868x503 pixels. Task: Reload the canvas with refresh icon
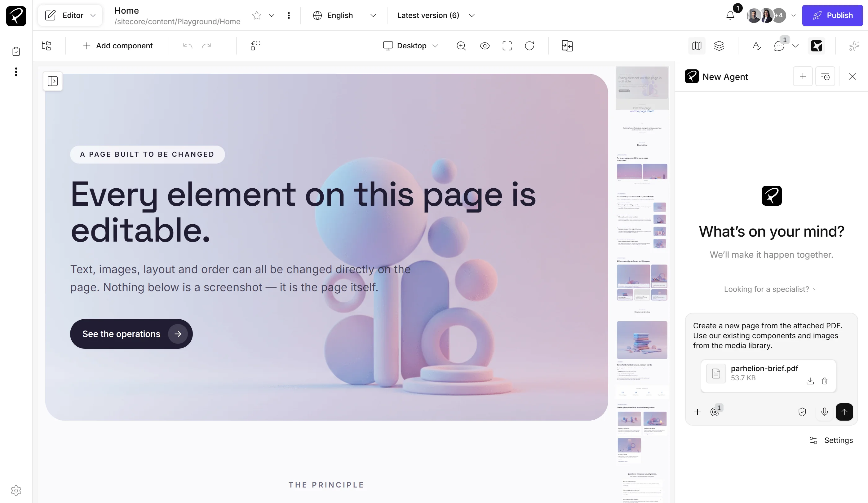(x=529, y=46)
